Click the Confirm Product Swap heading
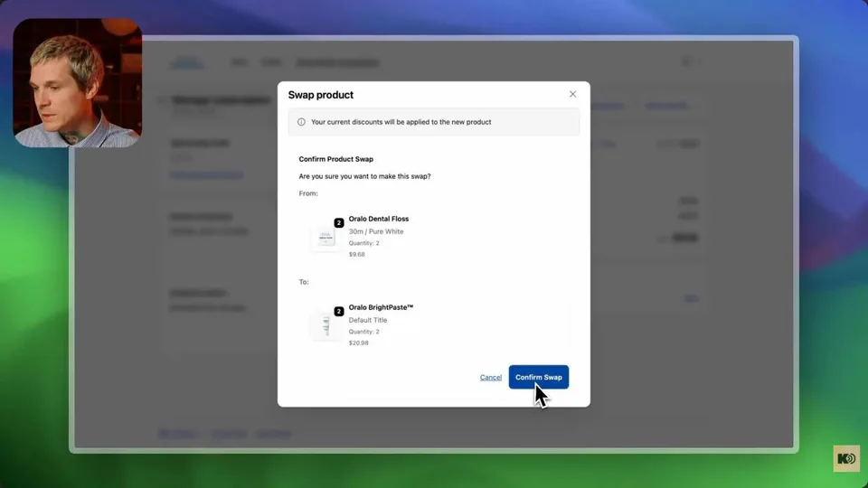 pyautogui.click(x=336, y=159)
